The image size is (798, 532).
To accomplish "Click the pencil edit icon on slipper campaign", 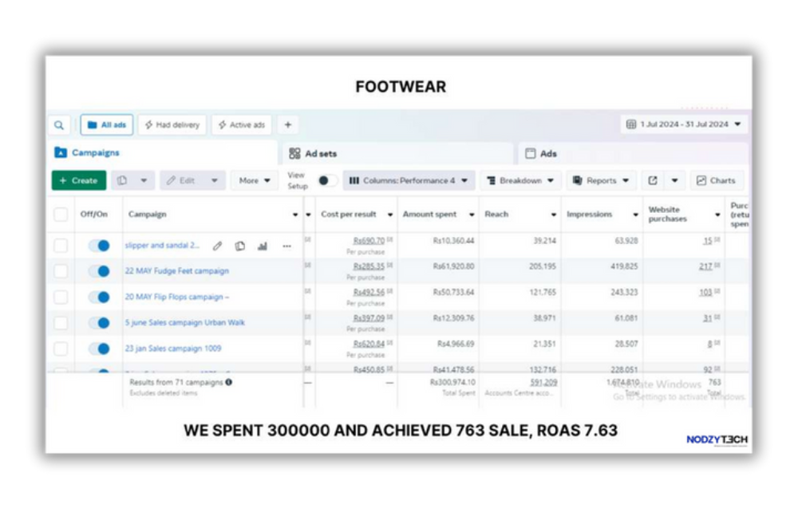I will [217, 246].
